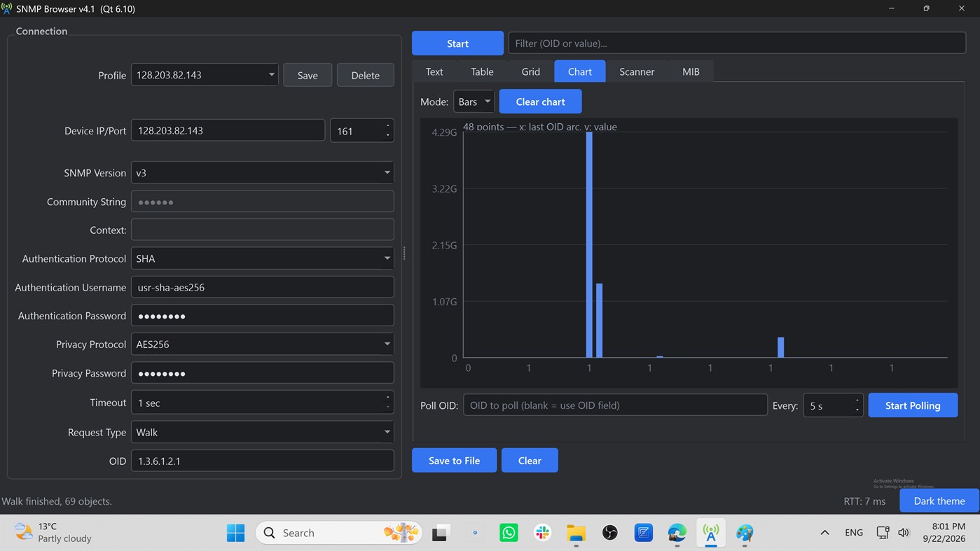Click the weather widget on the taskbar
The height and width of the screenshot is (551, 980).
[54, 533]
